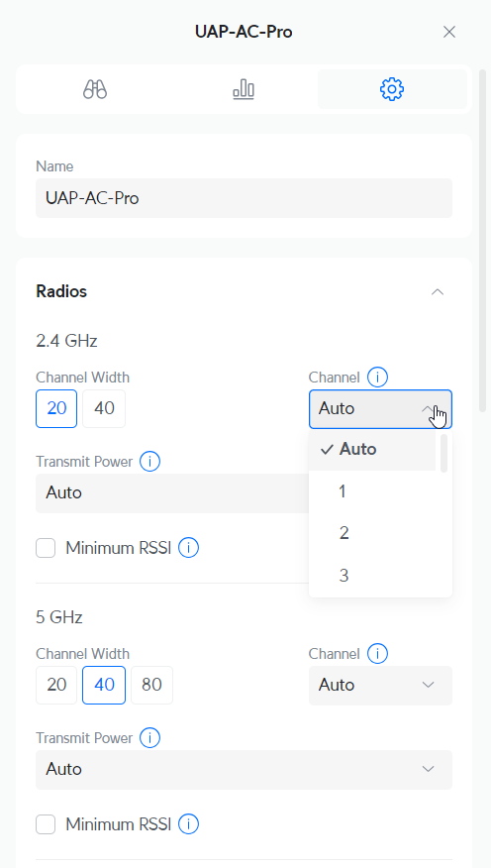Select 40 channel width for 2.4 GHz
Image resolution: width=491 pixels, height=868 pixels.
click(104, 408)
